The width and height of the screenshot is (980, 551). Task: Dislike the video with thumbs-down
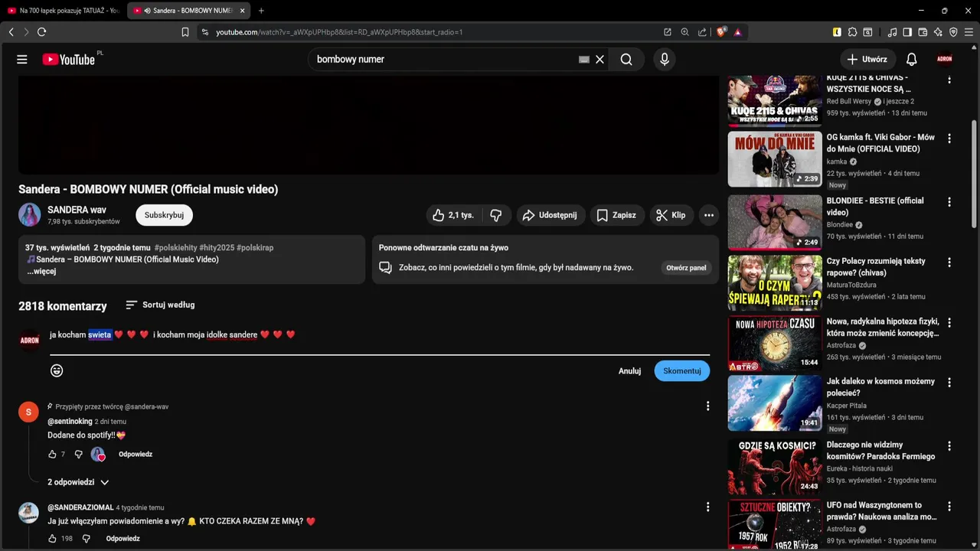click(x=496, y=215)
